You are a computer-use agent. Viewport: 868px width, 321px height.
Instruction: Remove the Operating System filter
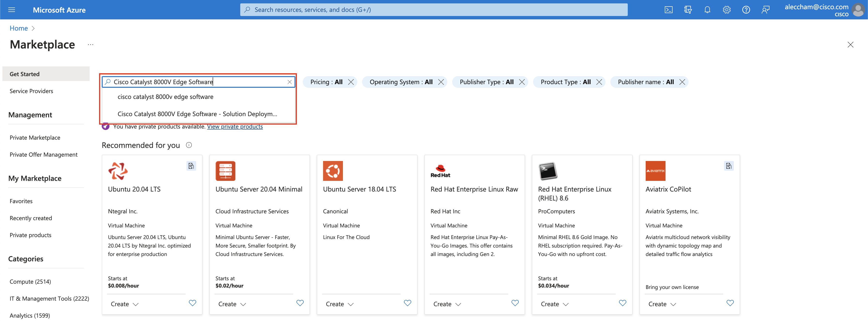441,82
